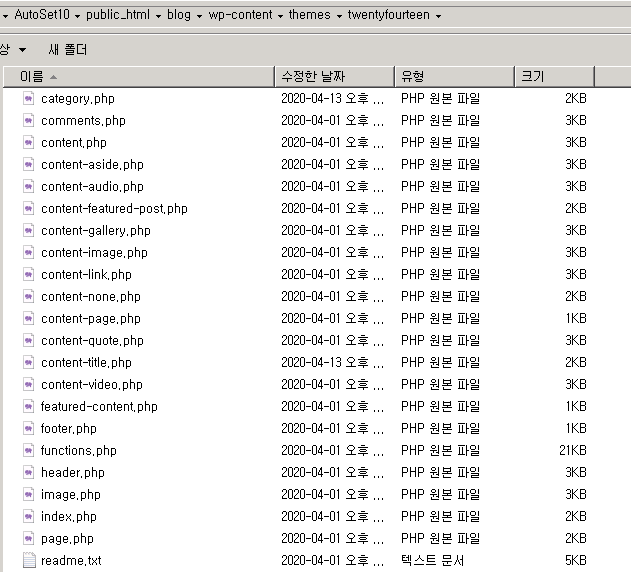Select the file name page.php
631x572 pixels.
click(67, 539)
